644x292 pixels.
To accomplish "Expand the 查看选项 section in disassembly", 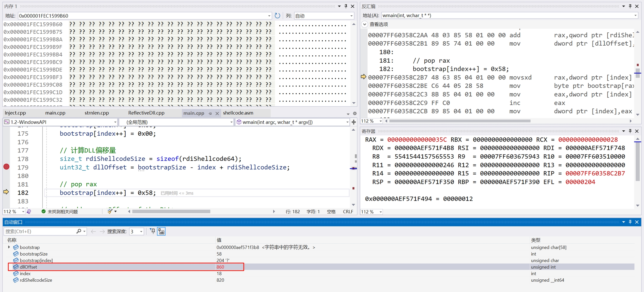I will 364,24.
